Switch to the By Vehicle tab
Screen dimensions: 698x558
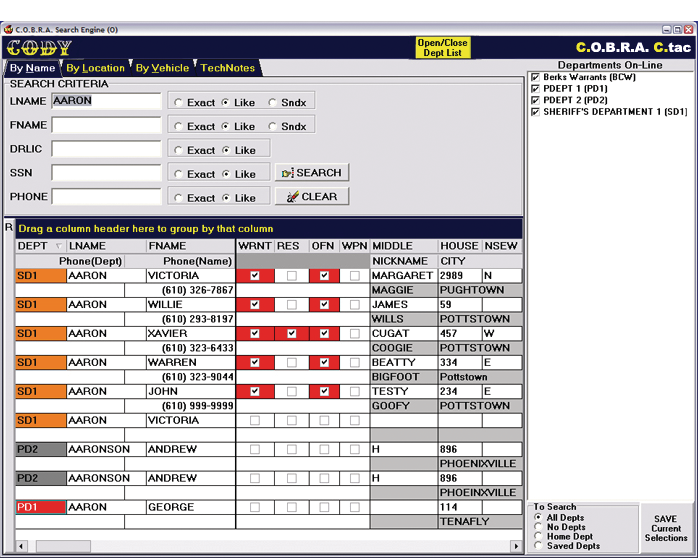click(162, 68)
